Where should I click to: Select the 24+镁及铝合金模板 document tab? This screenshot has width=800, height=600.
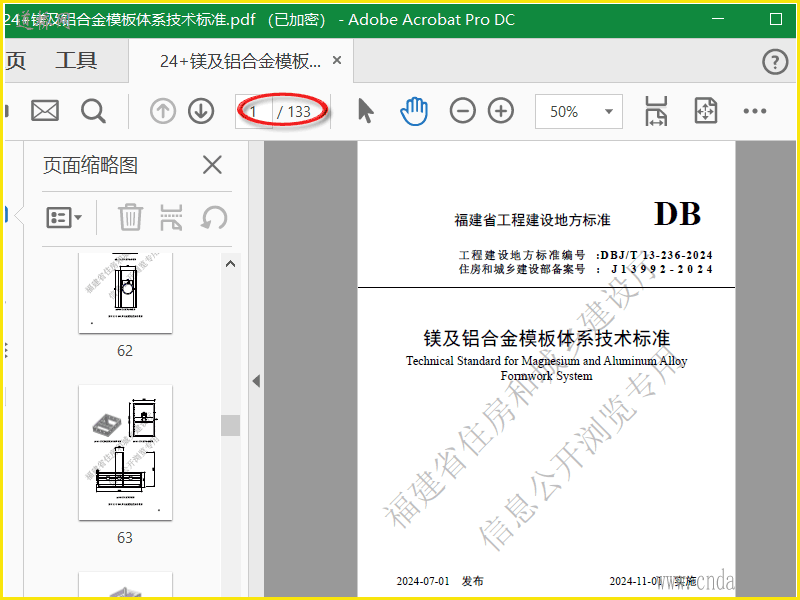[240, 61]
